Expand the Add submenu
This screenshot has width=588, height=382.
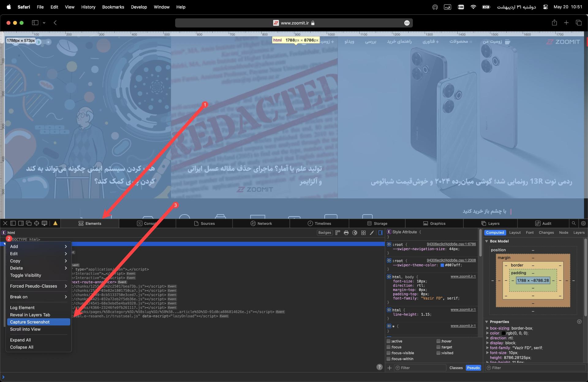tap(39, 247)
